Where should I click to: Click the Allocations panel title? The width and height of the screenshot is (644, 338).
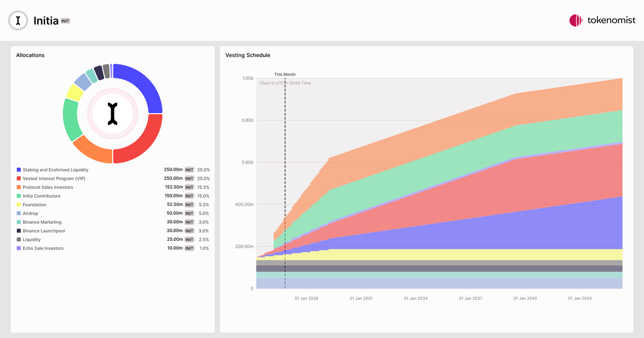pyautogui.click(x=30, y=55)
